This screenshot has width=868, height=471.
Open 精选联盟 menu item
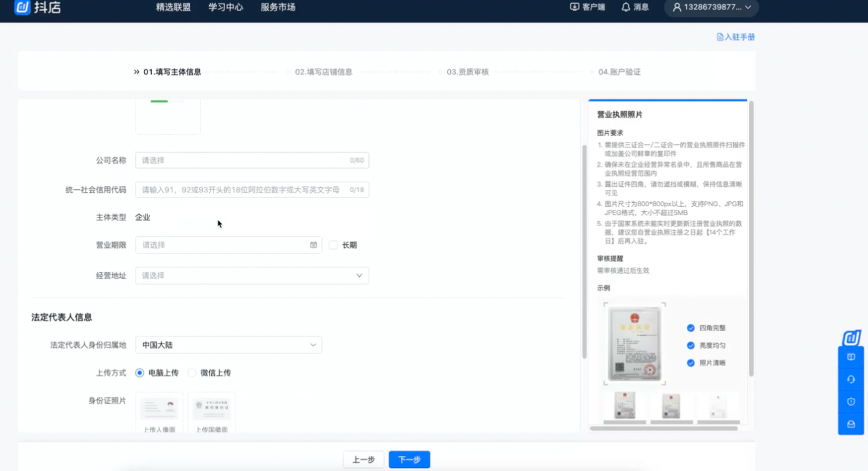click(173, 7)
